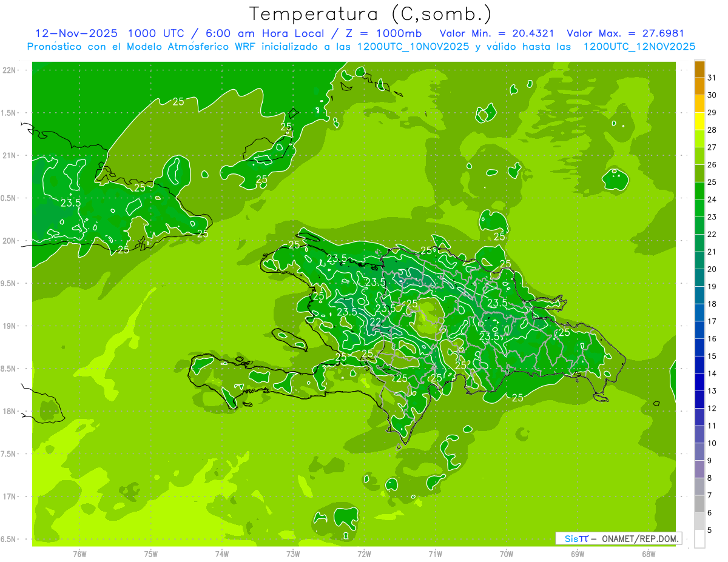728x562 pixels.
Task: Click the '68W' longitude axis label
Action: pyautogui.click(x=649, y=554)
